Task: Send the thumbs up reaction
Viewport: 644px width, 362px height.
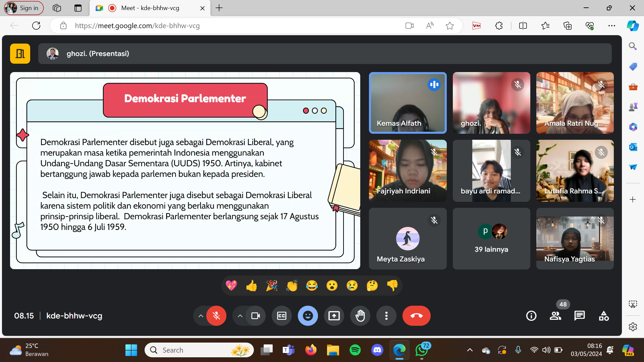Action: point(252,286)
